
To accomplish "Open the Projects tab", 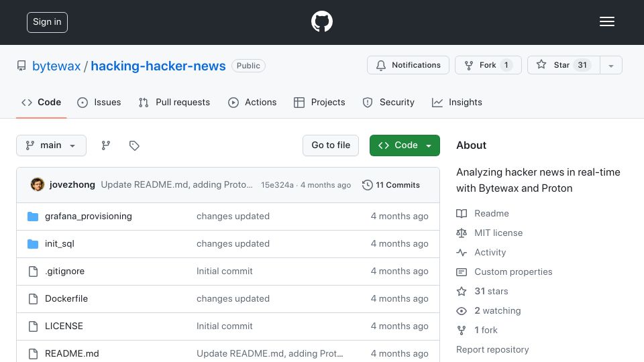I will 319,102.
